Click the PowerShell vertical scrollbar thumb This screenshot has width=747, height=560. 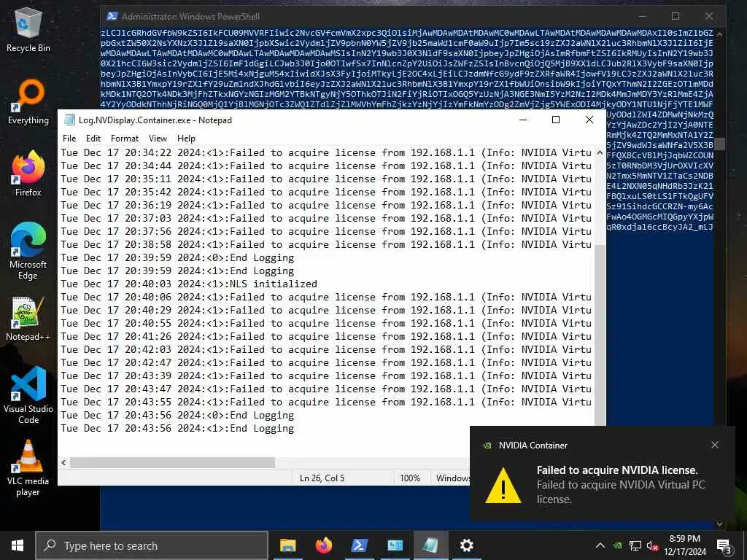click(x=719, y=144)
